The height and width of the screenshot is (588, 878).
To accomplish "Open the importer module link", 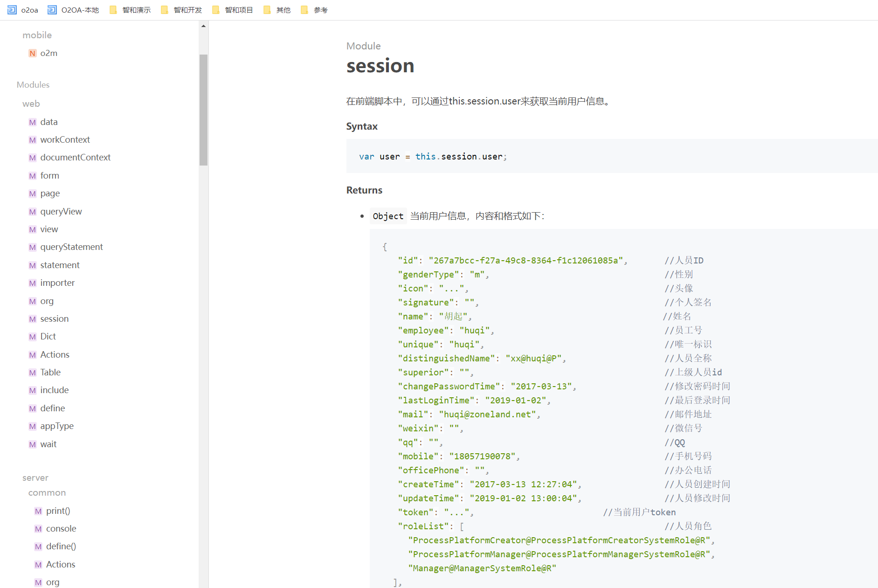I will pos(57,283).
